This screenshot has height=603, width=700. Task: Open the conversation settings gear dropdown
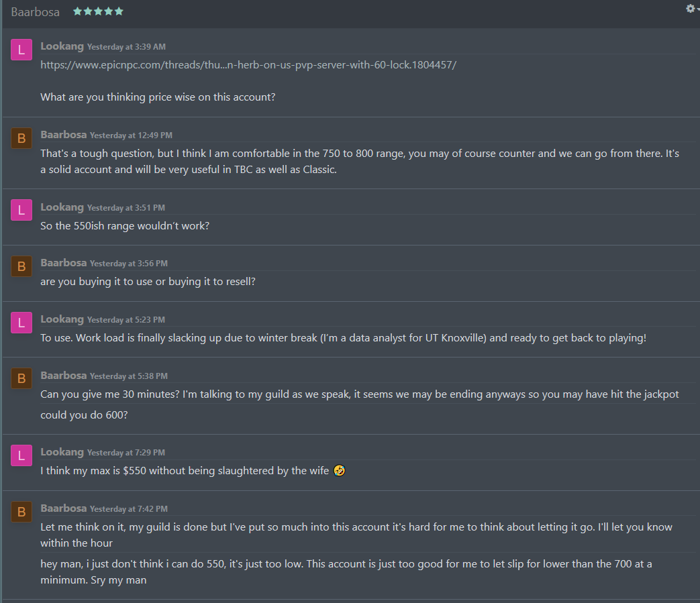coord(691,9)
